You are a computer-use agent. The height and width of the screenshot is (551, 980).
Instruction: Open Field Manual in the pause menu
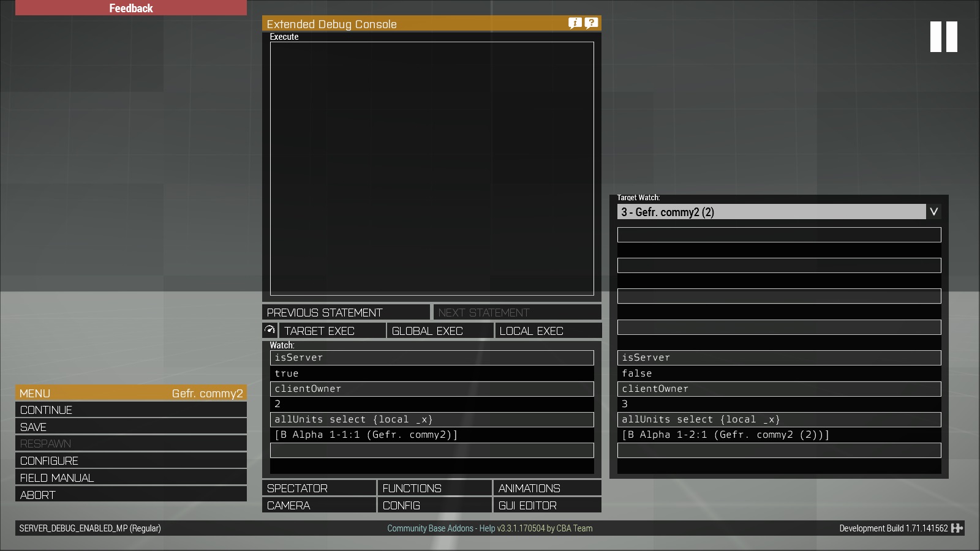tap(131, 478)
